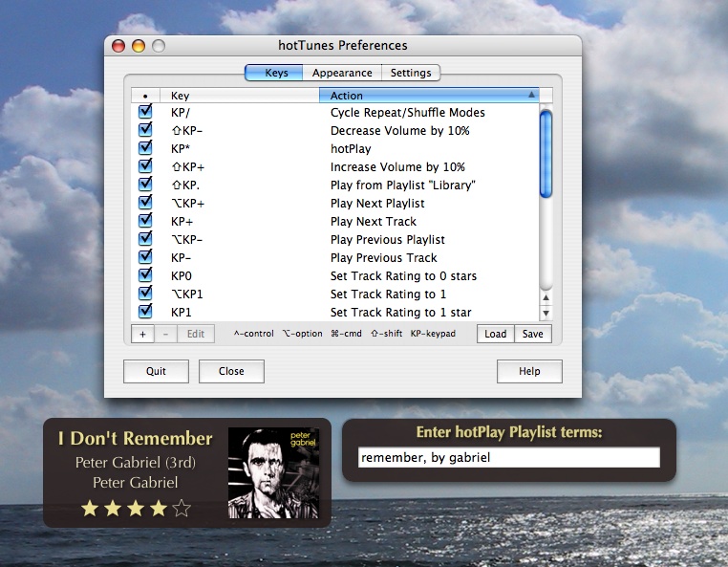Click the first rating star
The width and height of the screenshot is (728, 567).
(90, 508)
